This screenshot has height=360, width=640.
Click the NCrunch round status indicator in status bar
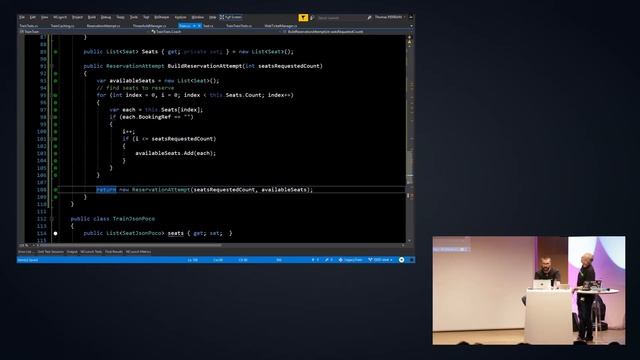[x=401, y=260]
